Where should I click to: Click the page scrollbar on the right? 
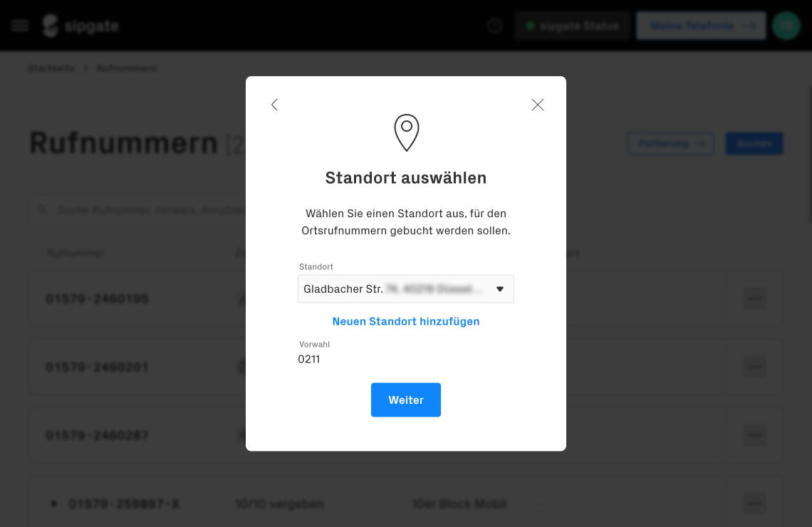point(809,153)
